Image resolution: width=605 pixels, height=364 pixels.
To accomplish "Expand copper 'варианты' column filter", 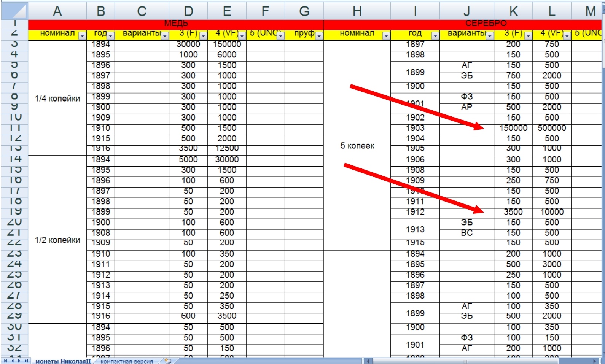I will (x=164, y=36).
